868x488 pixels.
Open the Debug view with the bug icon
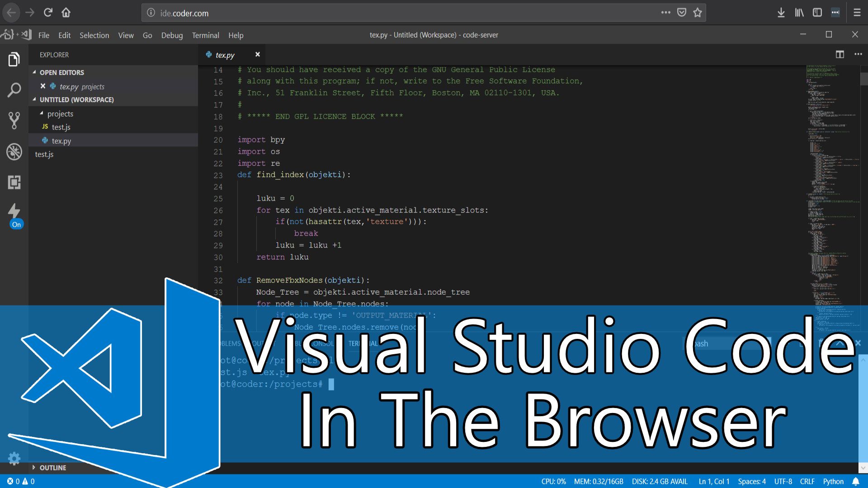tap(14, 152)
